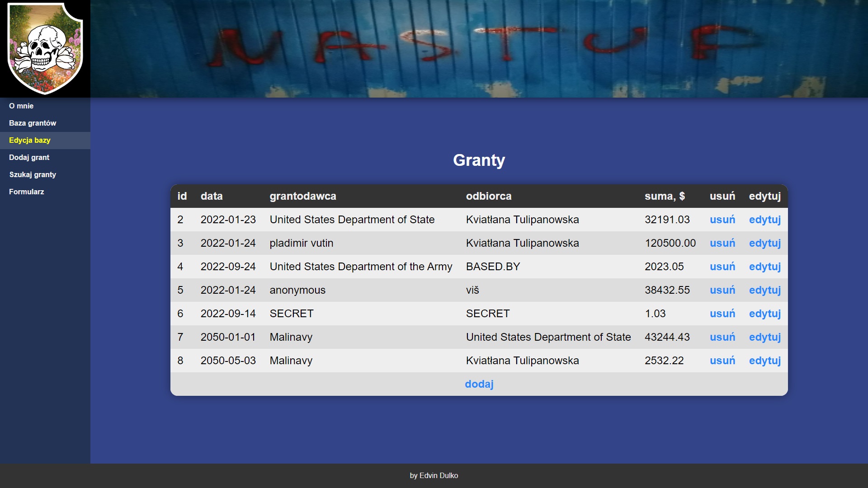Select date 2022-09-14

pyautogui.click(x=228, y=314)
